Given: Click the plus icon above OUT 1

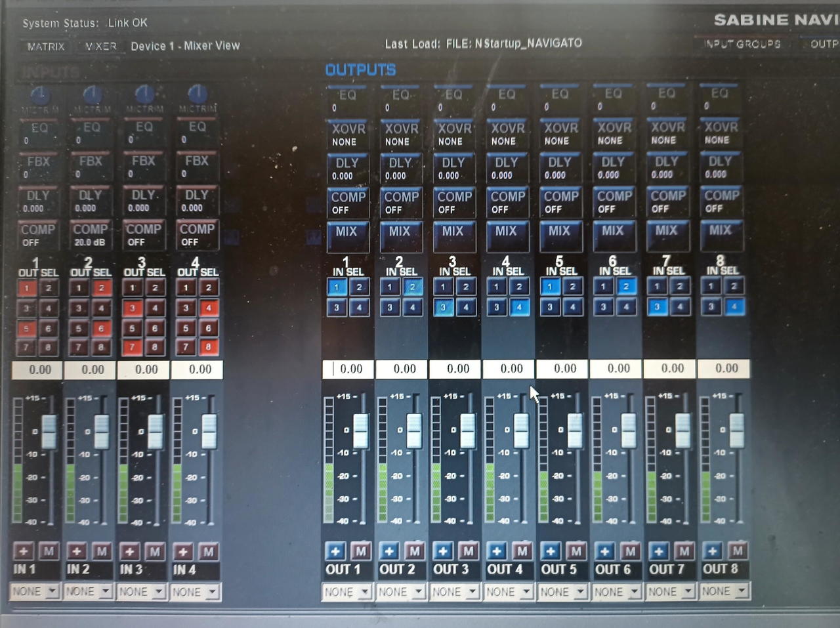Looking at the screenshot, I should point(335,551).
